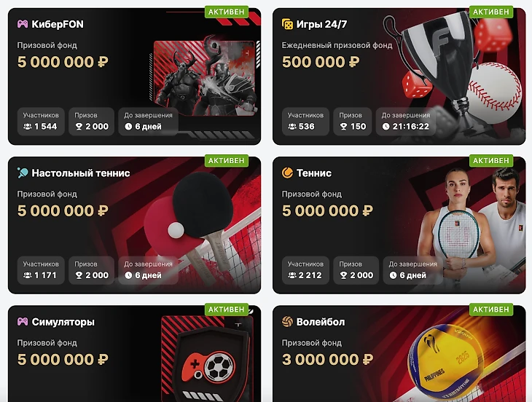The height and width of the screenshot is (402, 532).
Task: Click the volleyball icon beside Волейбол
Action: 287,321
